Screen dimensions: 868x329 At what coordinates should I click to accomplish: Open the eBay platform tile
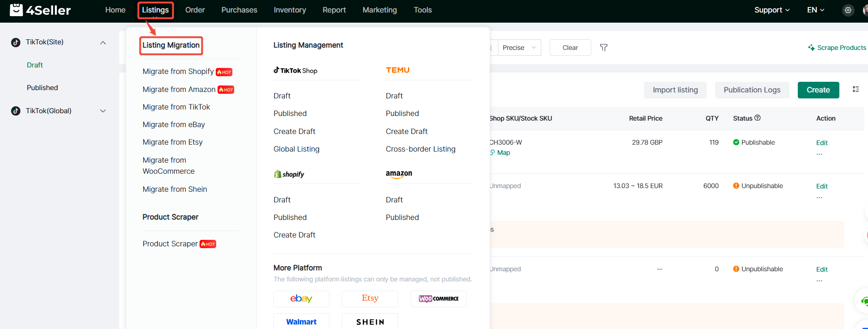(x=301, y=299)
